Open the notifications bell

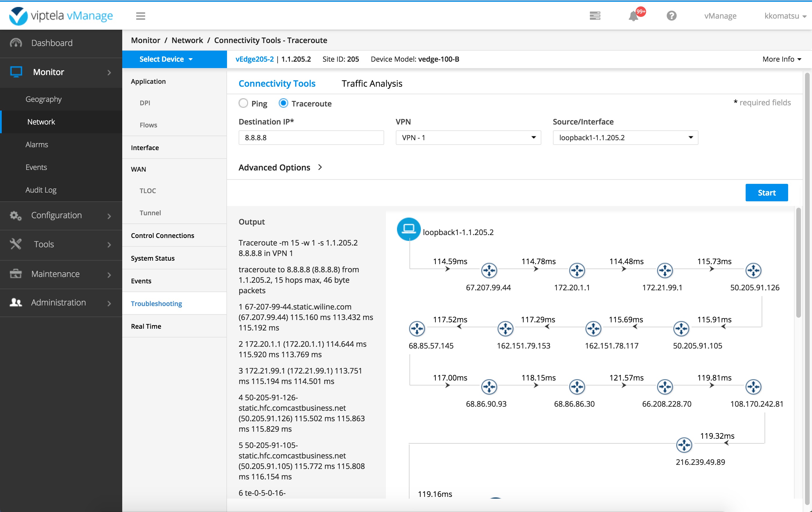coord(634,16)
